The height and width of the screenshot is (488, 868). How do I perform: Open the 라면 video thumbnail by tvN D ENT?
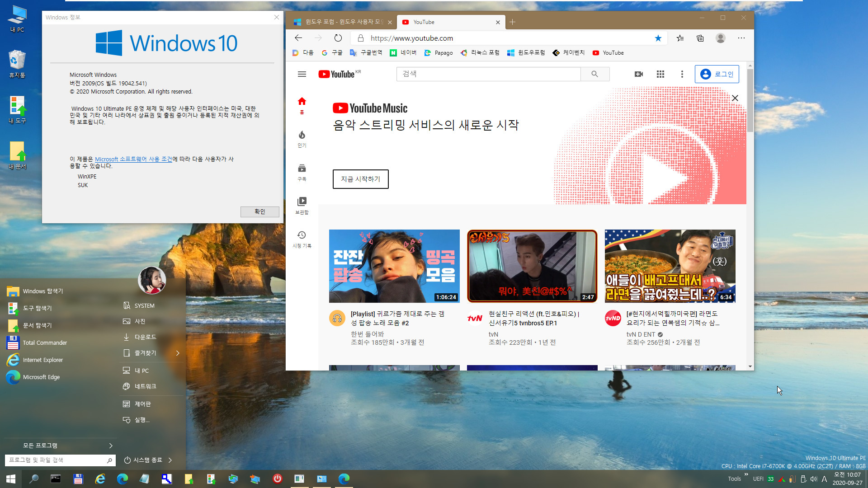click(x=670, y=266)
